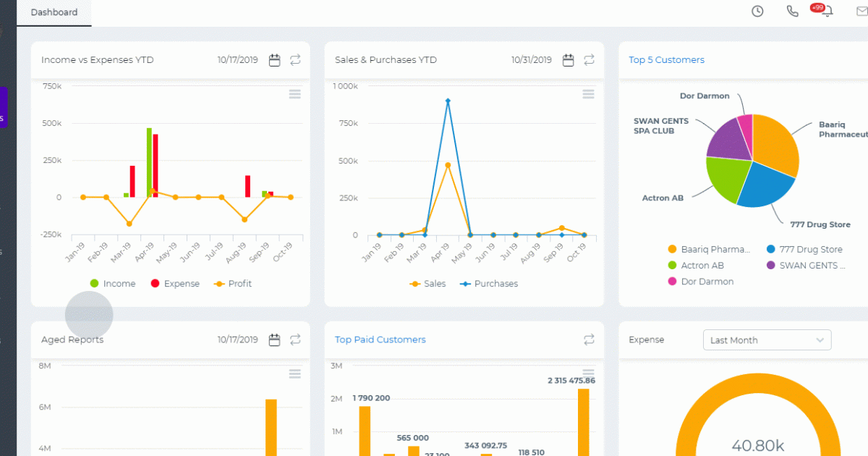Image resolution: width=868 pixels, height=456 pixels.
Task: Click the April sales peak point
Action: point(448,165)
